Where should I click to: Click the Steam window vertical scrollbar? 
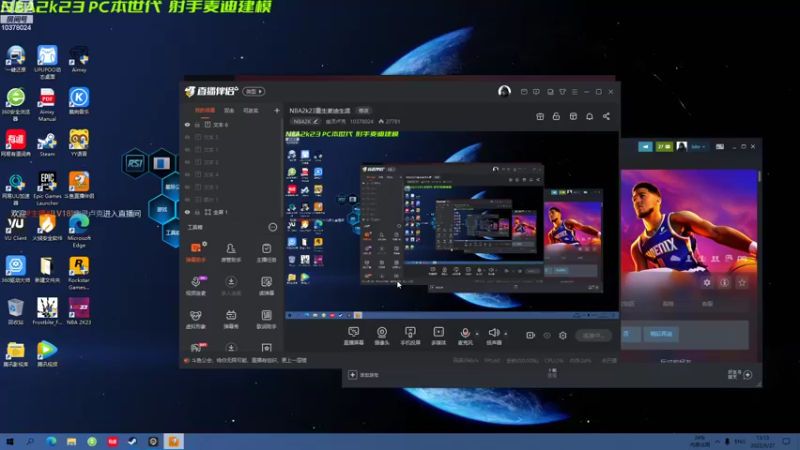pyautogui.click(x=760, y=176)
